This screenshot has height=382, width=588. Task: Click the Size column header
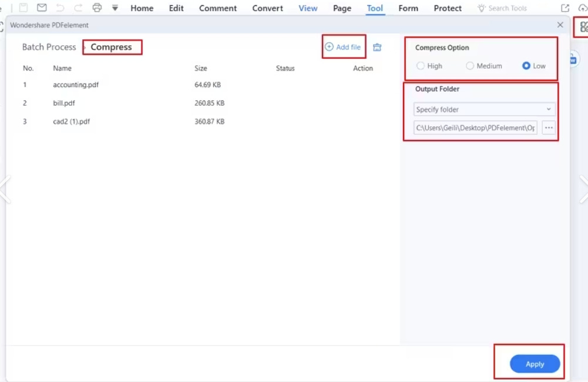tap(201, 68)
